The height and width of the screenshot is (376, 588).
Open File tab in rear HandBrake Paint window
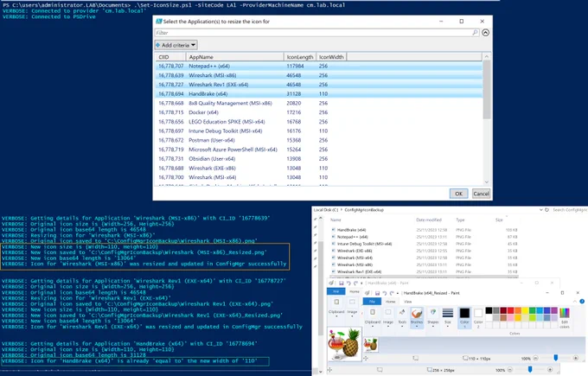pos(336,291)
